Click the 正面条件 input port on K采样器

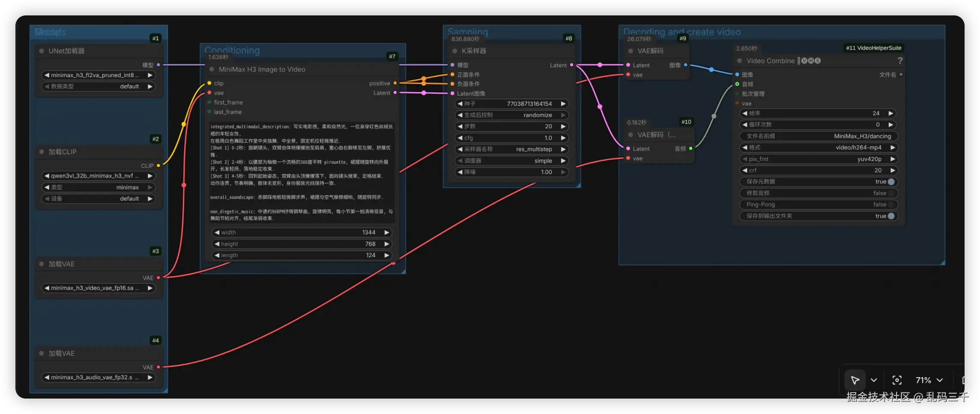(452, 75)
